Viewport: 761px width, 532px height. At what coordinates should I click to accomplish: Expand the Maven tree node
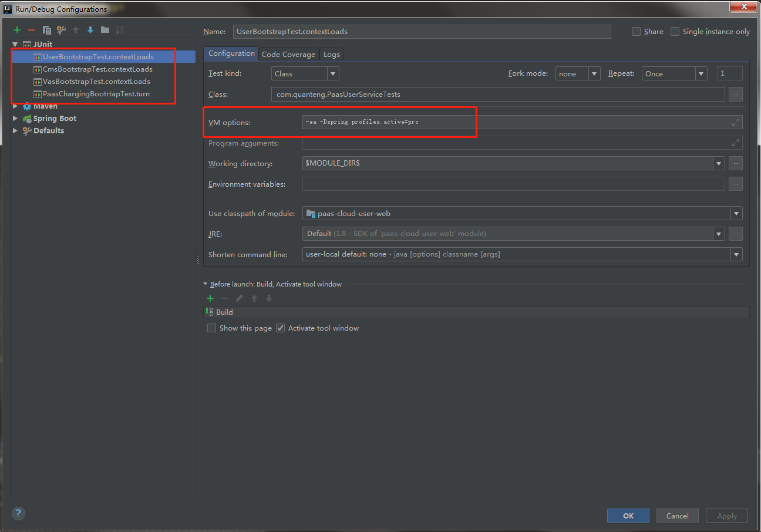tap(15, 106)
